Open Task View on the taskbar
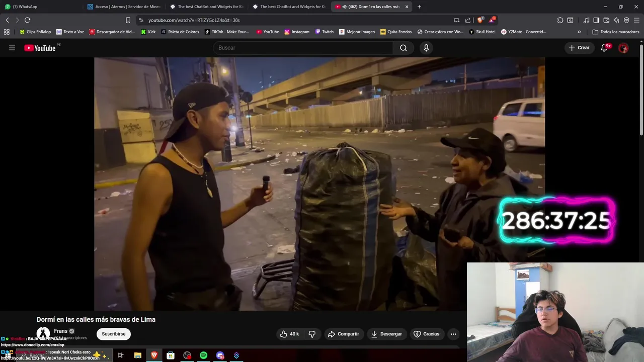 point(121,355)
